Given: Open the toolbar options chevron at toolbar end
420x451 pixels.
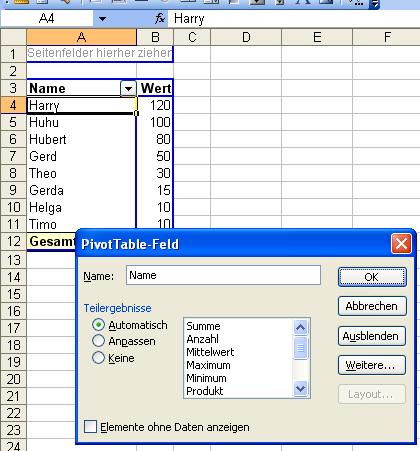Looking at the screenshot, I should [375, 4].
